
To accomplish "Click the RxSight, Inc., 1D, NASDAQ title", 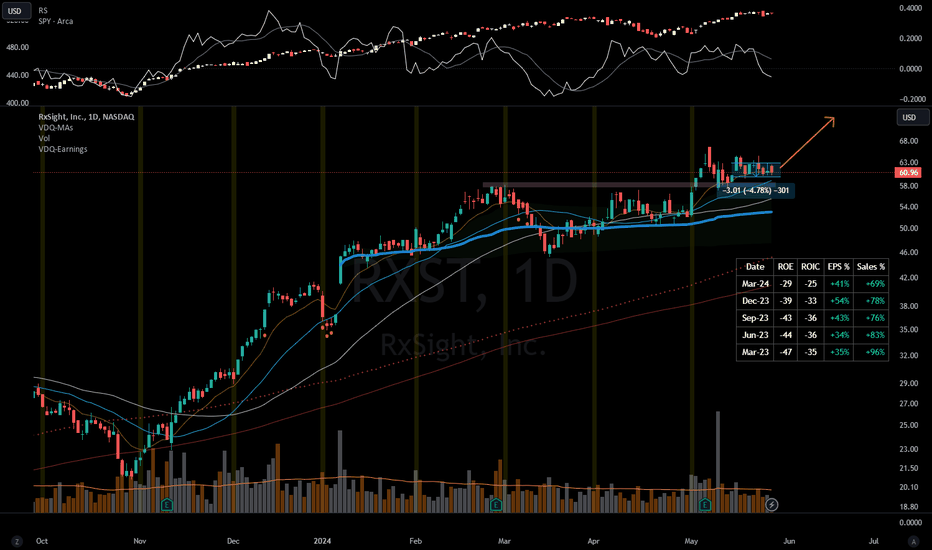I will (86, 117).
